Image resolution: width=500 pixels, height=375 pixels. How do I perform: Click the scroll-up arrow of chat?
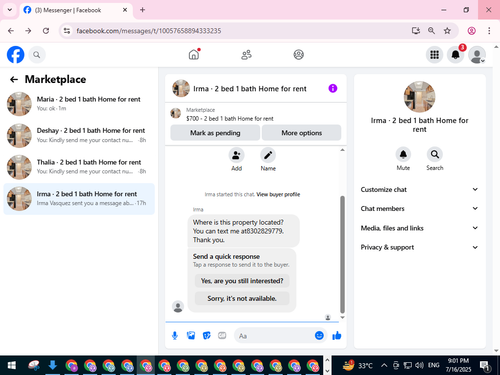pyautogui.click(x=342, y=150)
